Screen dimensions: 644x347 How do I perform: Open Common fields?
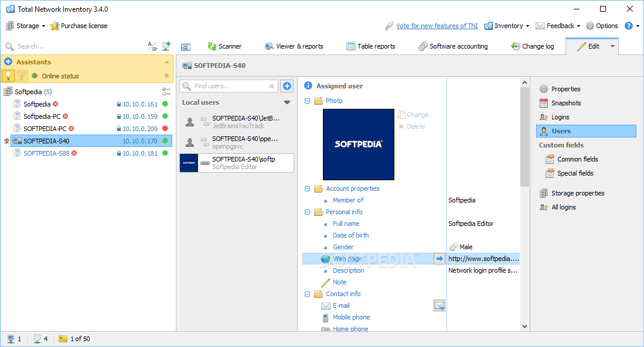click(x=572, y=159)
